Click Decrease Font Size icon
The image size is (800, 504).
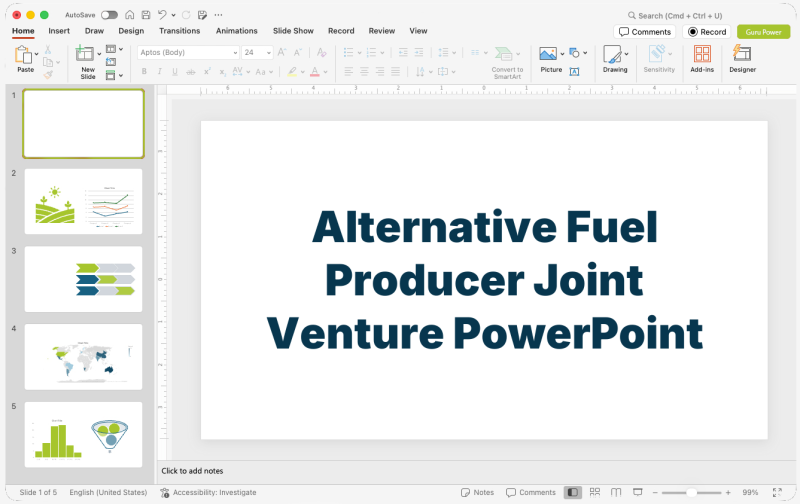(298, 52)
